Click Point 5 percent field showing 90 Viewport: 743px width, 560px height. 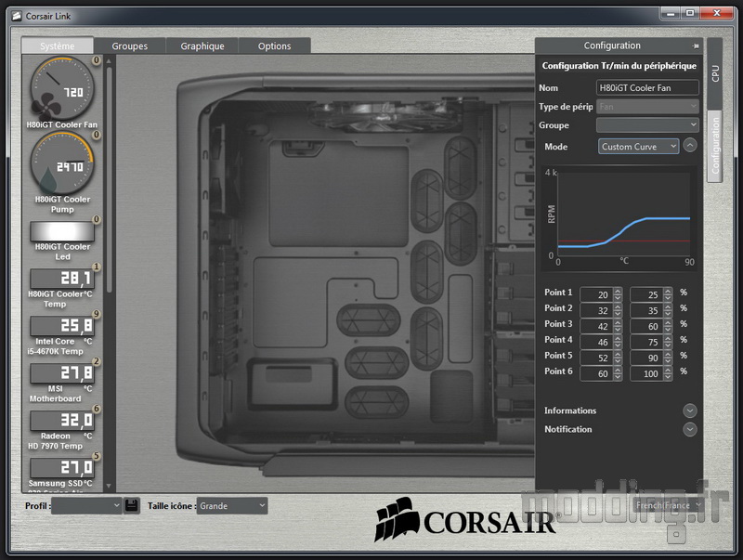(646, 358)
